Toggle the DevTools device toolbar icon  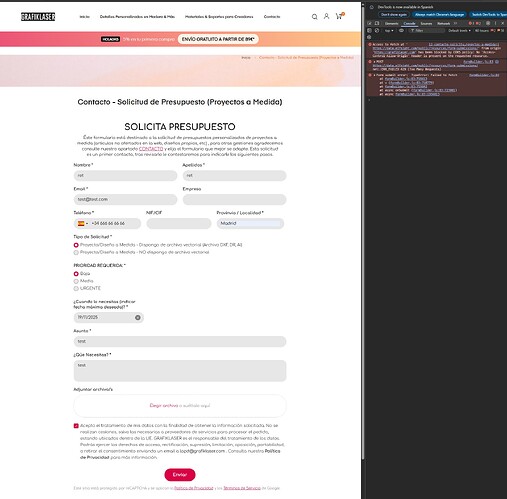coord(377,23)
